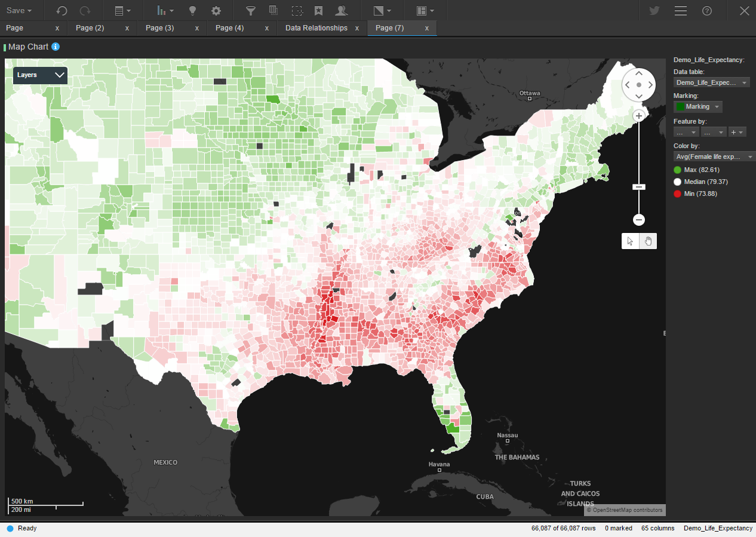
Task: Open the collaboration people icon
Action: pyautogui.click(x=341, y=11)
